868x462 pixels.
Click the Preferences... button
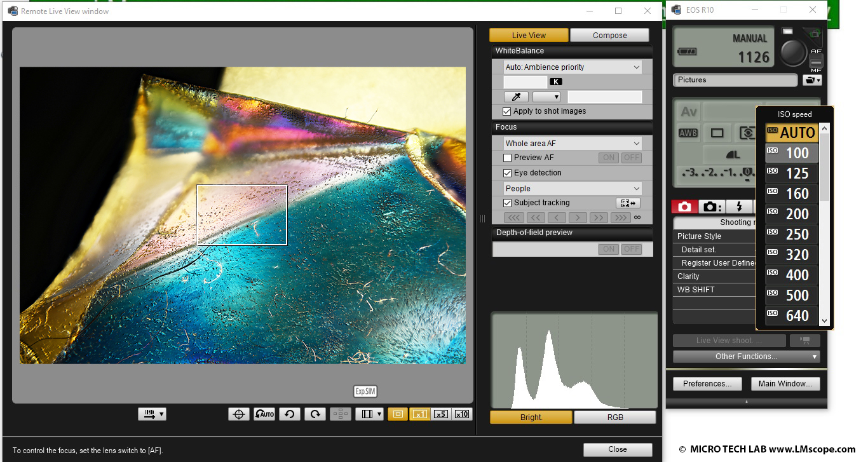point(707,384)
